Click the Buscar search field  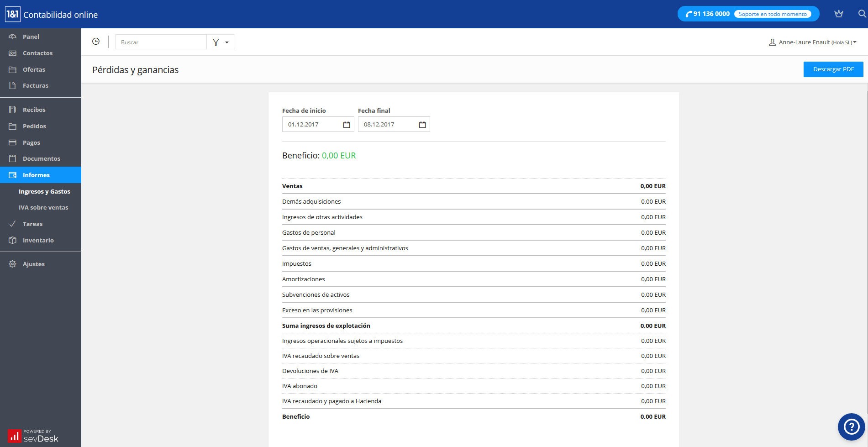coord(161,42)
